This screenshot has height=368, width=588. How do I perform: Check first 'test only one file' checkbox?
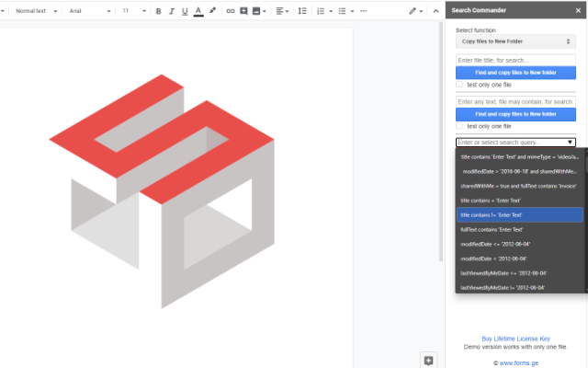pos(459,85)
